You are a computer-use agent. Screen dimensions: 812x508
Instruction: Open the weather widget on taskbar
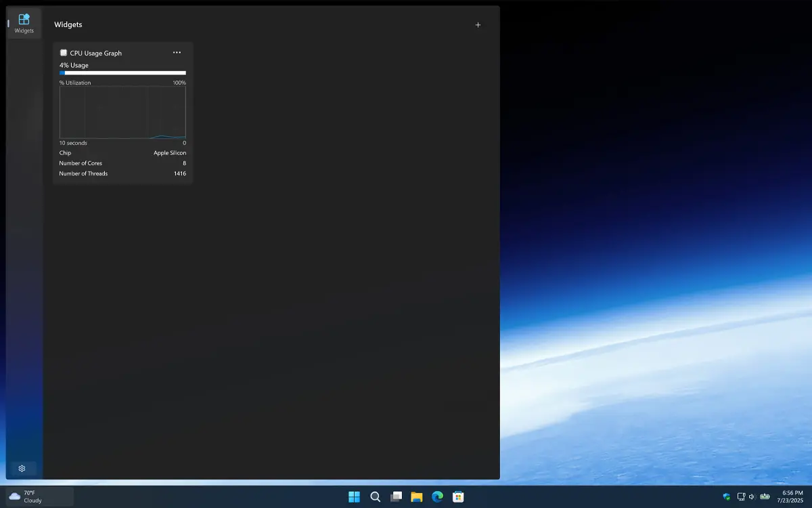pos(40,496)
